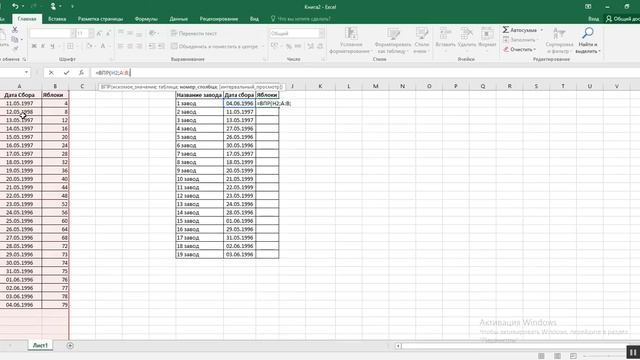Click the Undo arrow in the title bar
The width and height of the screenshot is (640, 360).
pos(15,7)
